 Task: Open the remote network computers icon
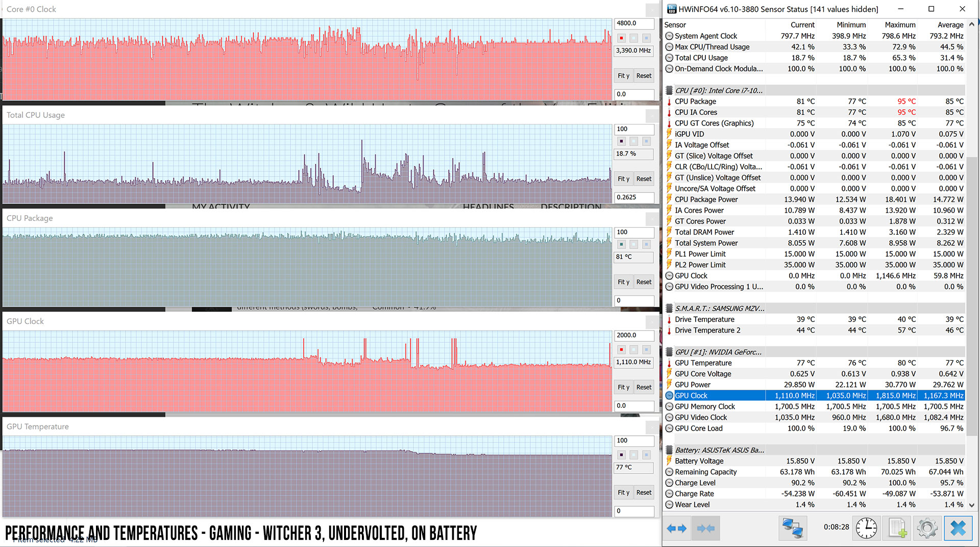(792, 529)
